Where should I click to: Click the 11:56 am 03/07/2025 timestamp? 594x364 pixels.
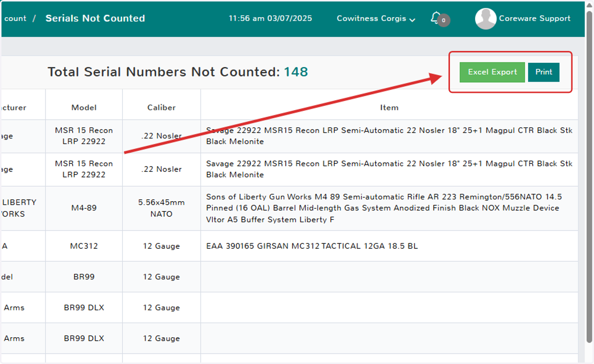270,19
